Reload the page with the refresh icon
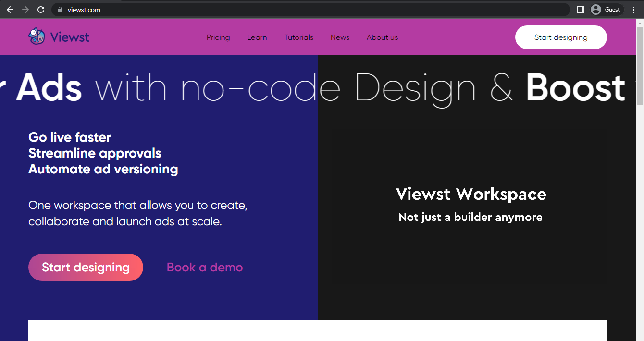Screen dimensions: 644x341 [x=41, y=10]
